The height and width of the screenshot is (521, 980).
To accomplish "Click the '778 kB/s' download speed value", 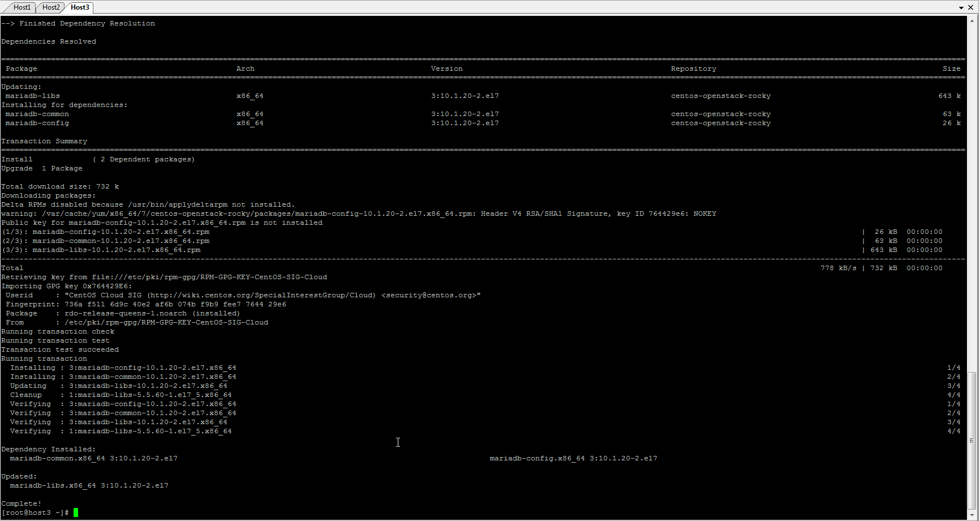I will 839,268.
